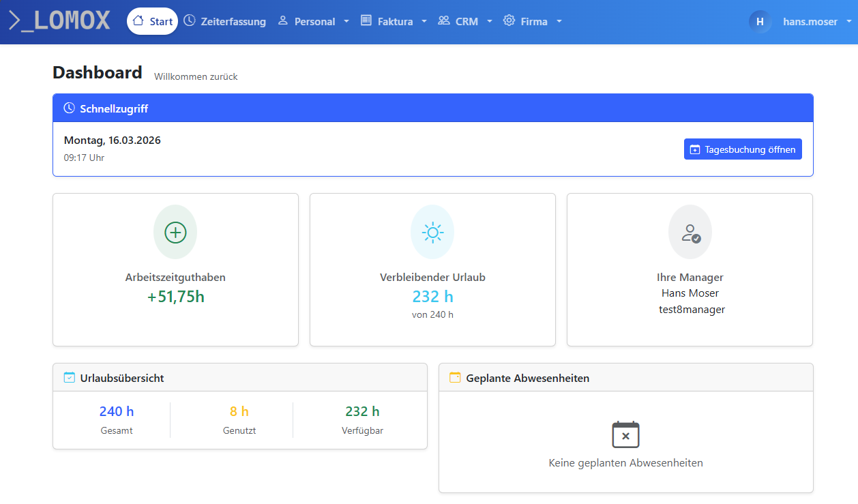Switch to the Zeiterfassung section

click(232, 21)
